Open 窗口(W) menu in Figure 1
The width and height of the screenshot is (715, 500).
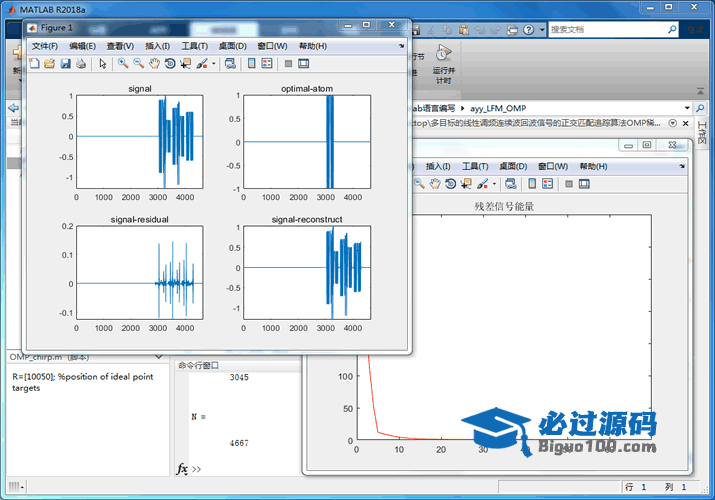click(272, 46)
